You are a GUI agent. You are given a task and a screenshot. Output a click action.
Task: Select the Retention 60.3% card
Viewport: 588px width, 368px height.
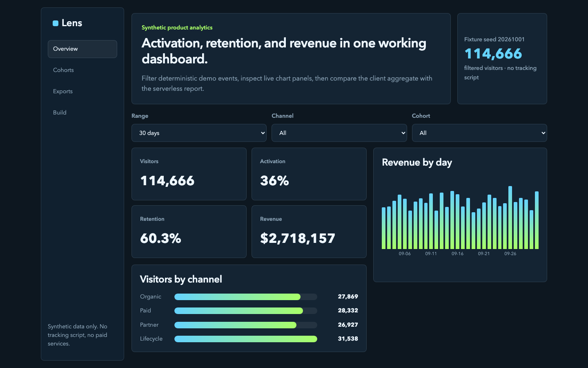189,231
